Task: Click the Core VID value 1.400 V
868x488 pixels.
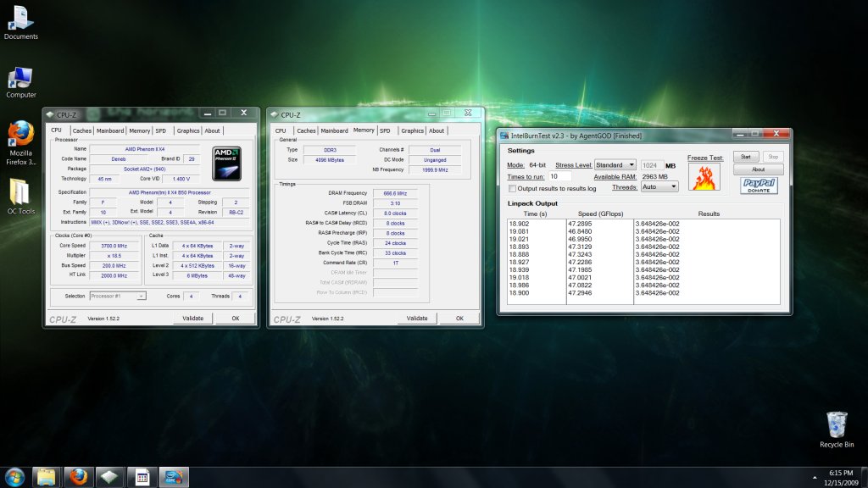Action: point(181,180)
